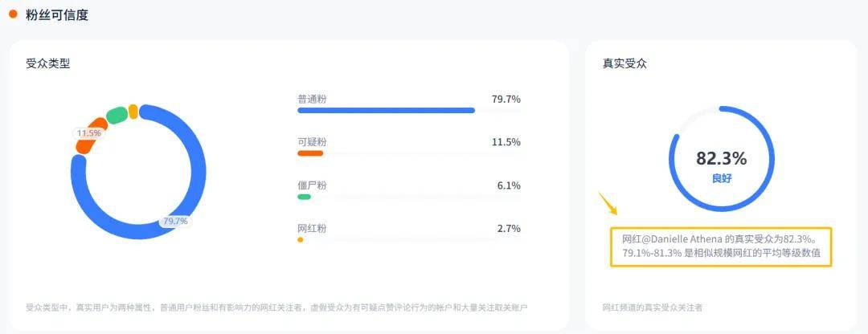This screenshot has height=334, width=868.
Task: Click the orange 可疑粉 progress bar
Action: [x=310, y=153]
